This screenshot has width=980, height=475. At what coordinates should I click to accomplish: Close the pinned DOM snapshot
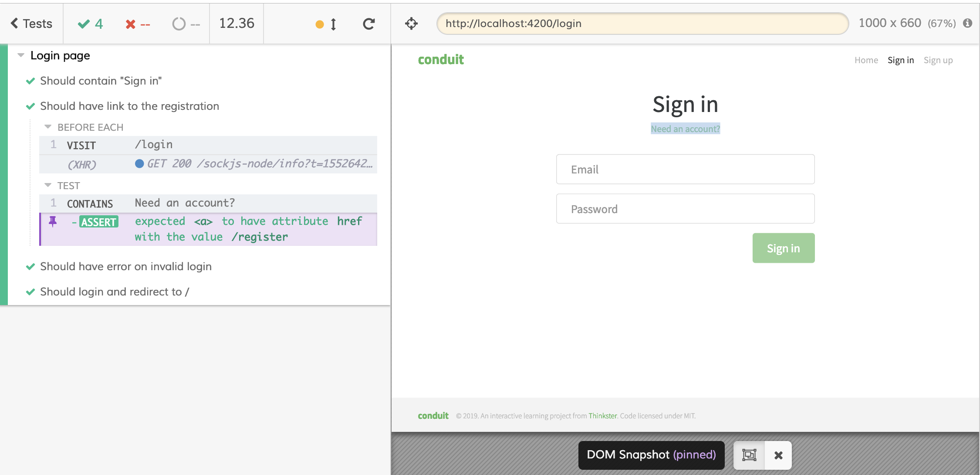(x=778, y=455)
